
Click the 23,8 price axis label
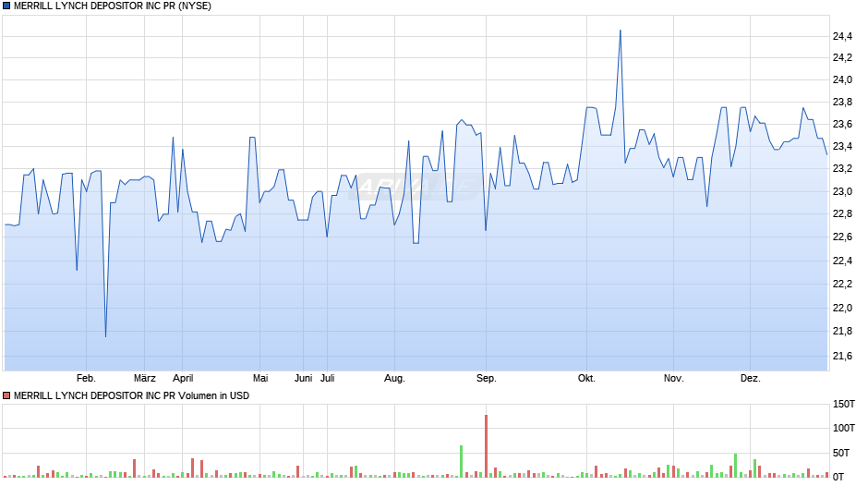(842, 102)
